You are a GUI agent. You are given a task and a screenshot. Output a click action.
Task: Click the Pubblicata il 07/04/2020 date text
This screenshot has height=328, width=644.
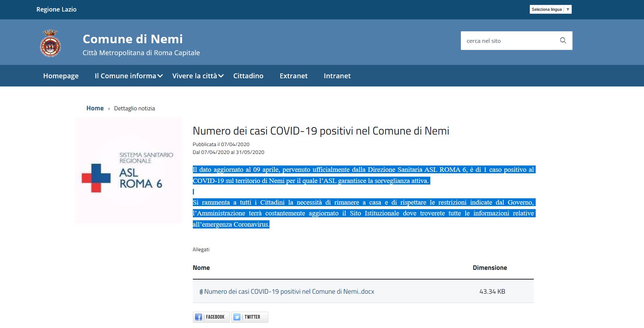(x=221, y=144)
